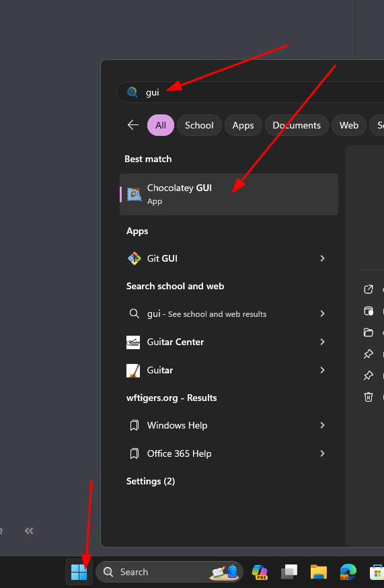Switch to the Apps filter tab
Image resolution: width=384 pixels, height=588 pixels.
[243, 125]
